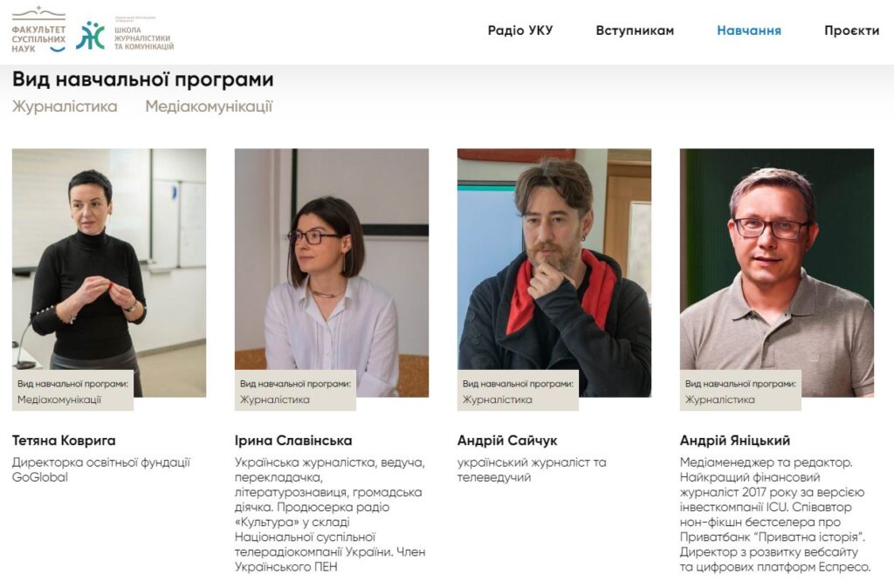
Task: Click the name Тетяна Коврига
Action: [x=64, y=441]
